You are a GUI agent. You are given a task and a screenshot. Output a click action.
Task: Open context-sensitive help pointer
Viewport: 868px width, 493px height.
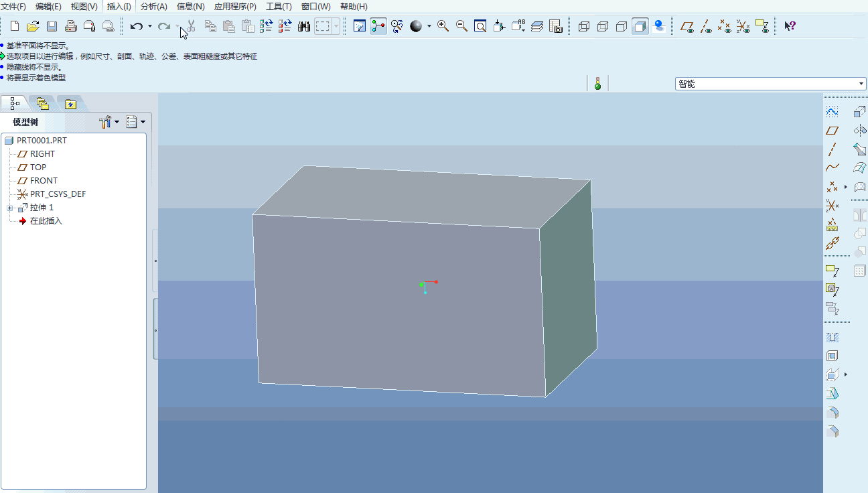[x=790, y=26]
